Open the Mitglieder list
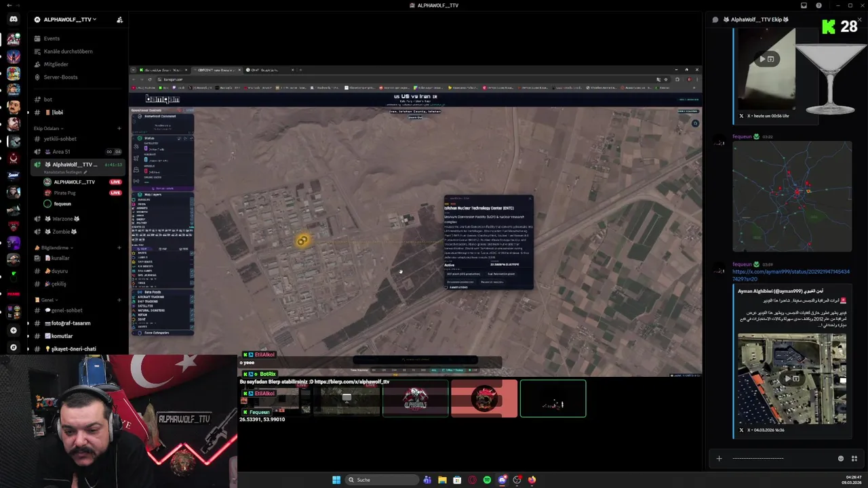 [x=56, y=64]
